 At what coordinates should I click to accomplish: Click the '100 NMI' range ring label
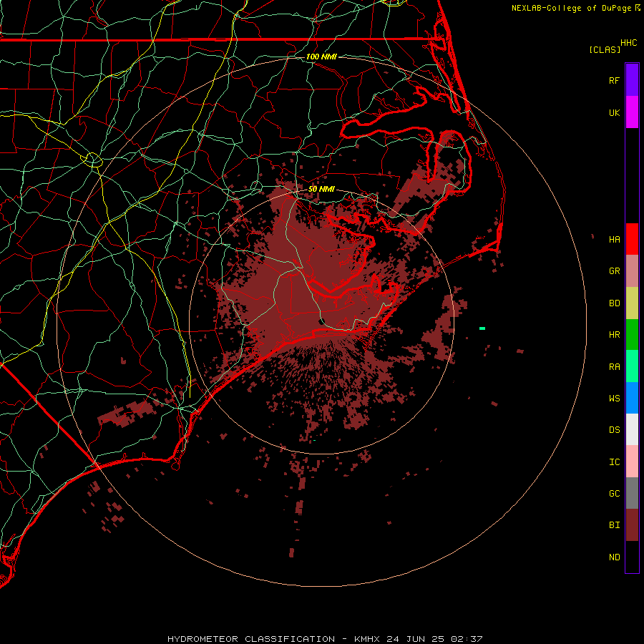pyautogui.click(x=321, y=57)
